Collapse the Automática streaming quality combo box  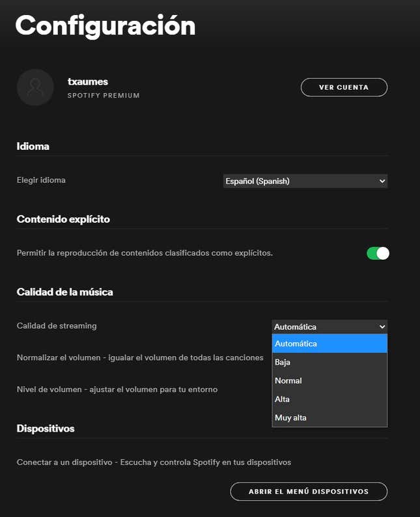coord(329,327)
